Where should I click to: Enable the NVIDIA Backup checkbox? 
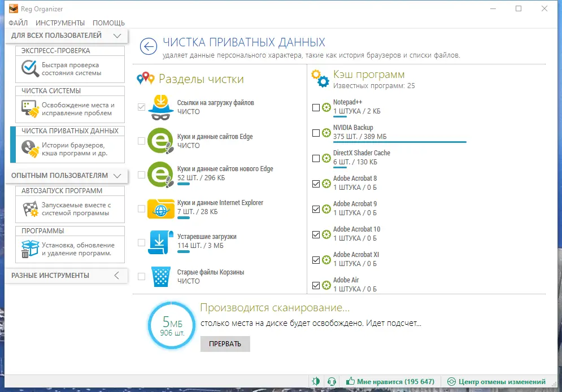pyautogui.click(x=316, y=133)
